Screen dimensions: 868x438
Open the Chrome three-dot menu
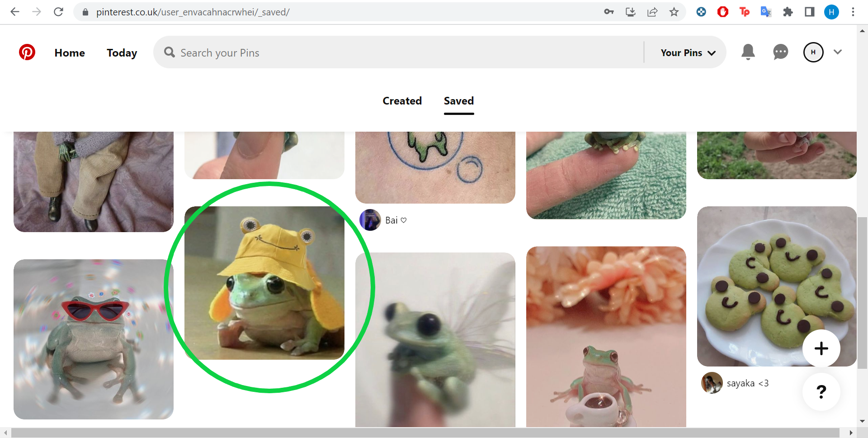tap(853, 12)
